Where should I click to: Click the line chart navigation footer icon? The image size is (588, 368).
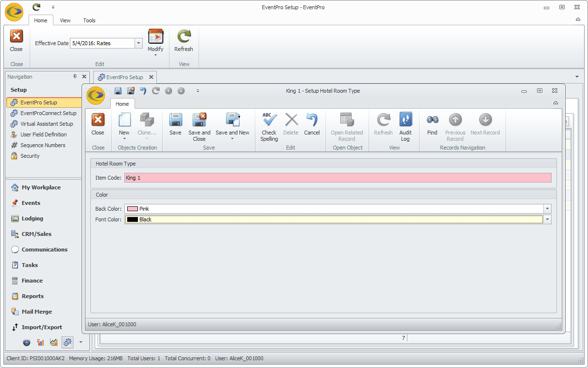tap(54, 342)
